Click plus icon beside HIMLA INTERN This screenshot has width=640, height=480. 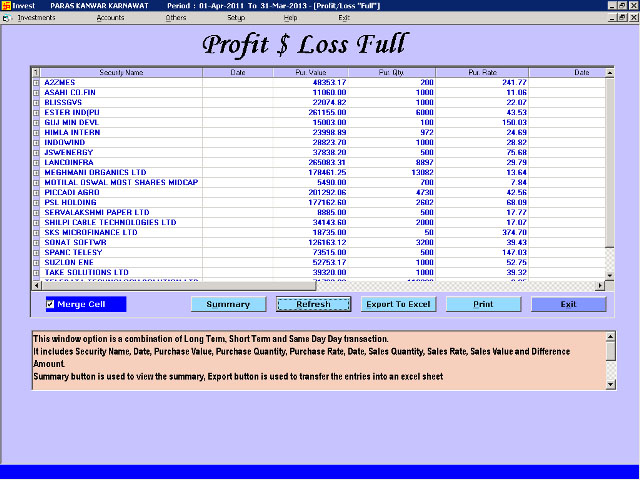pyautogui.click(x=37, y=132)
